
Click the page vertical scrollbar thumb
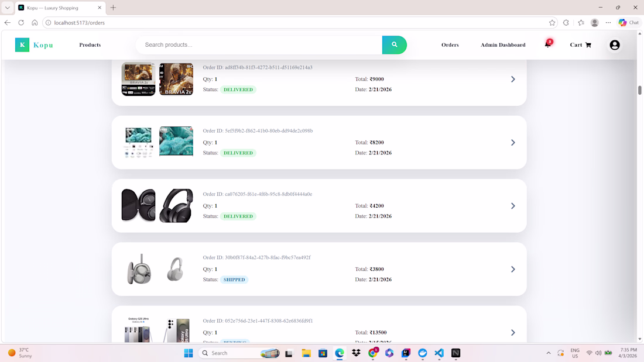(639, 90)
